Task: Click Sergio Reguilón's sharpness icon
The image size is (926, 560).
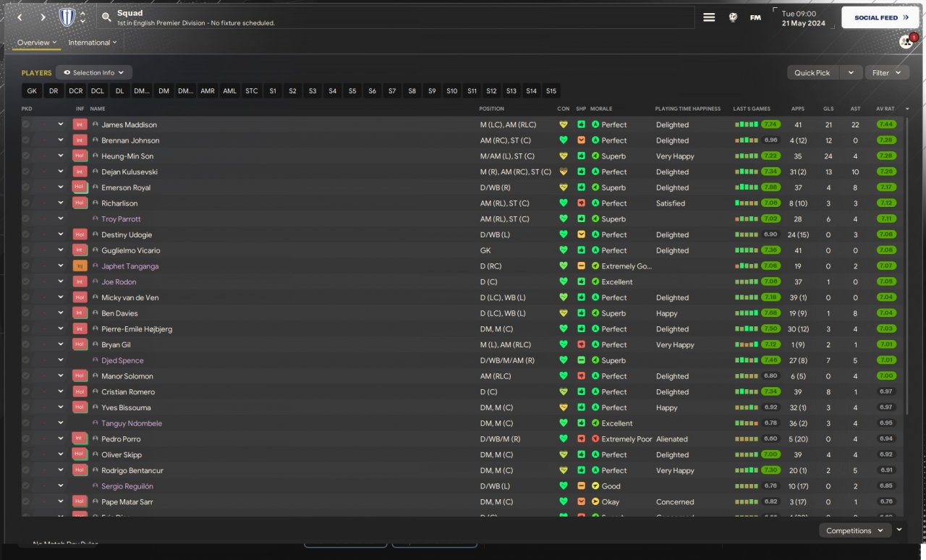Action: point(581,486)
